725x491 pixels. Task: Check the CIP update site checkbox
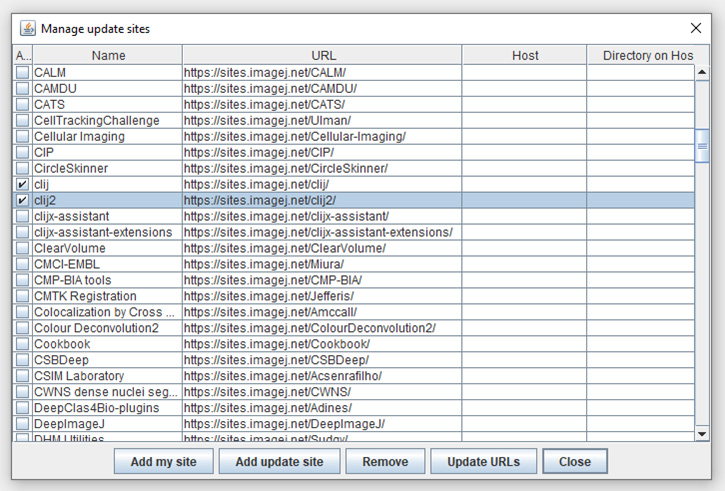coord(22,152)
